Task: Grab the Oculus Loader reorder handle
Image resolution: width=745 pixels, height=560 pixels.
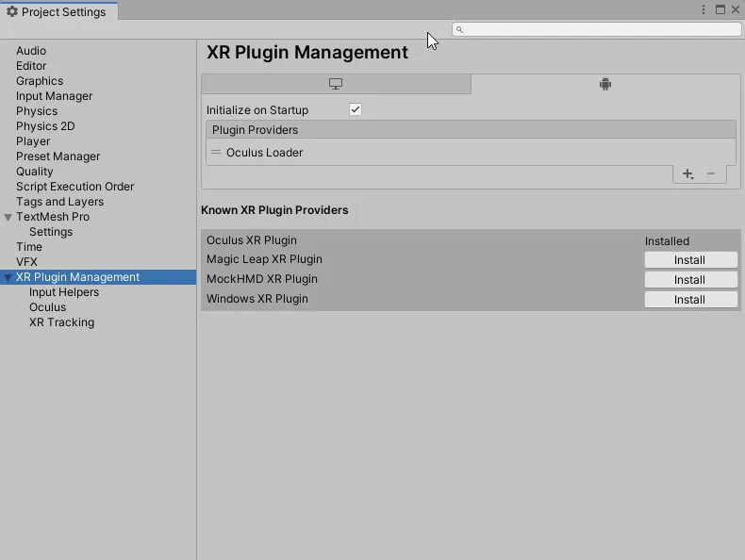Action: [216, 153]
